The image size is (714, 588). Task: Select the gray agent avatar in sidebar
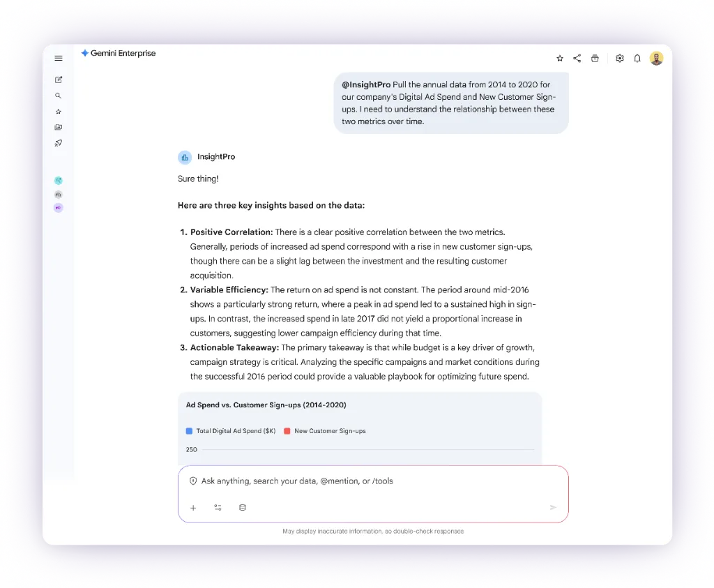point(59,194)
